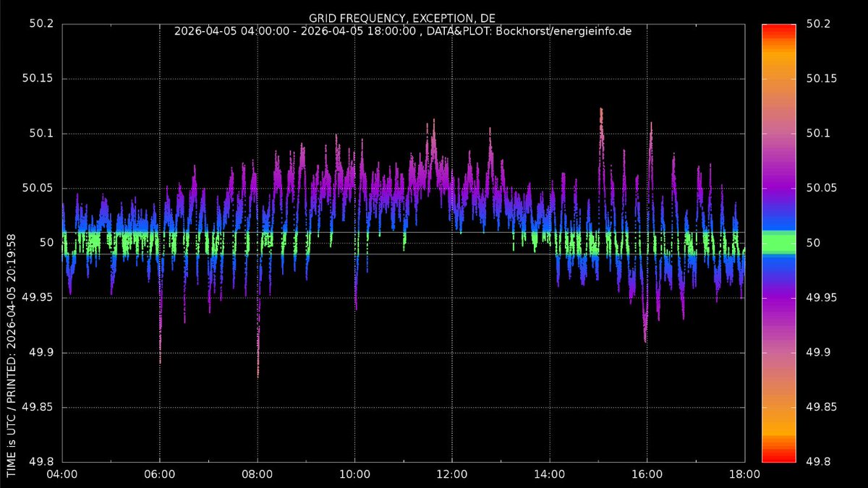Click the 49.8 label on the plot's y-axis

point(42,462)
